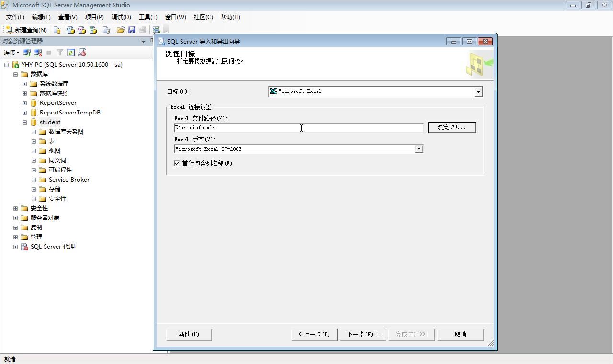613x364 pixels.
Task: Click the New Query (新建查询) button
Action: [26, 30]
